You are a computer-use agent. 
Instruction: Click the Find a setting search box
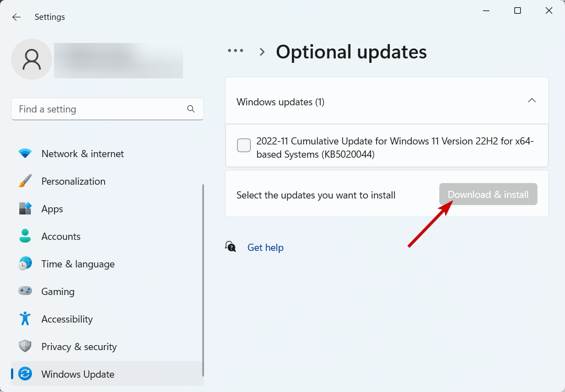(x=107, y=109)
